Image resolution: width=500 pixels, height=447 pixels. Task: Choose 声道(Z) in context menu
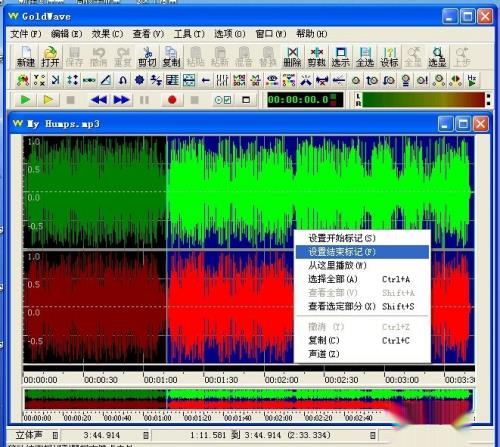tap(362, 354)
